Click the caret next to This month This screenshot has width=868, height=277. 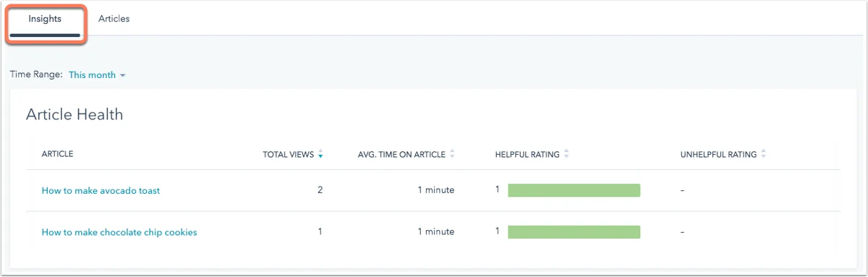point(122,75)
